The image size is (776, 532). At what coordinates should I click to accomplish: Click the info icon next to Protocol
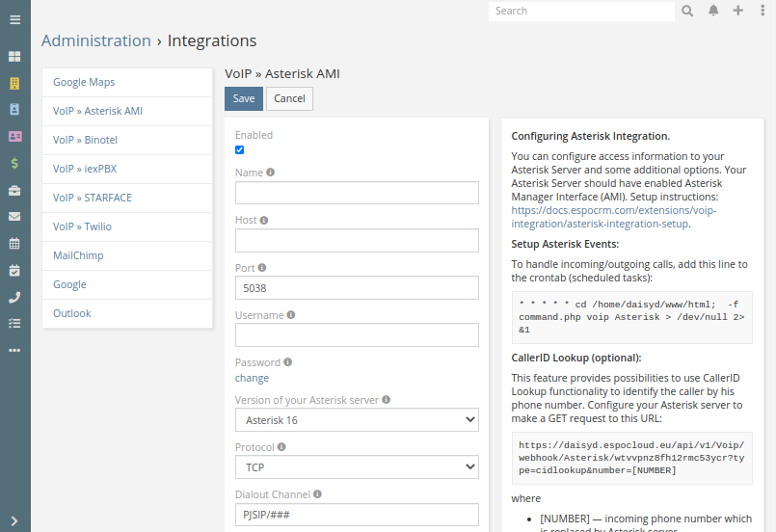[x=281, y=447]
